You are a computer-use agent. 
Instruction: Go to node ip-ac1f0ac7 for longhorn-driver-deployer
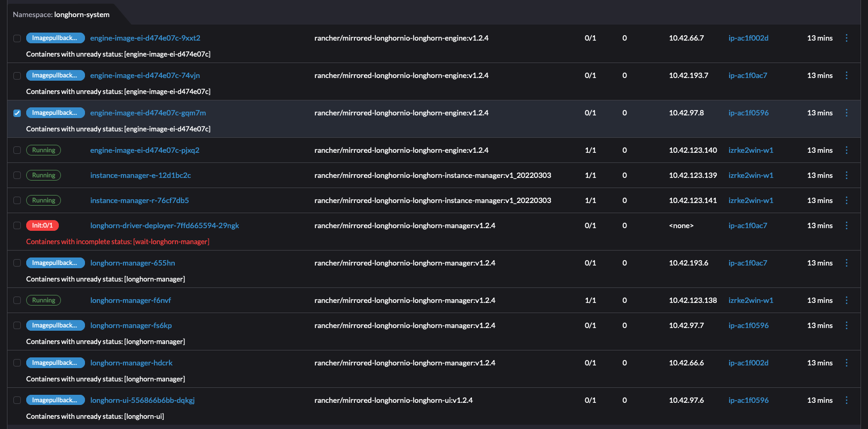click(x=748, y=225)
